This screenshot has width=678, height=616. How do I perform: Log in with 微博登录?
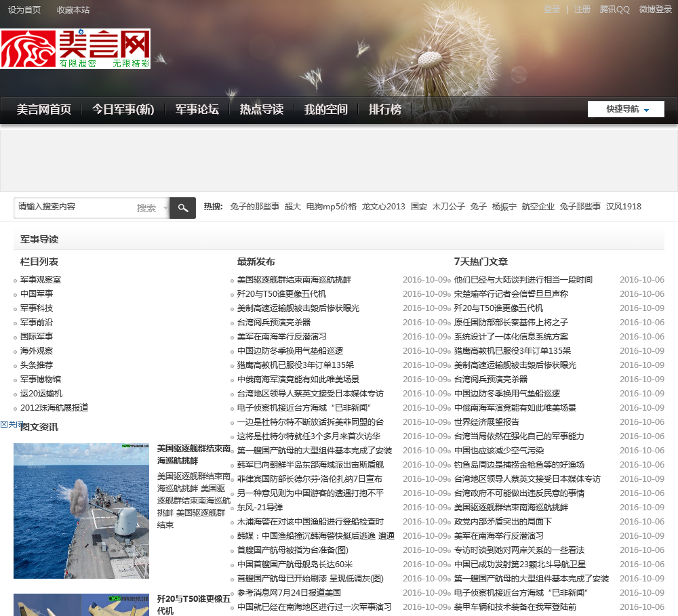tap(656, 9)
